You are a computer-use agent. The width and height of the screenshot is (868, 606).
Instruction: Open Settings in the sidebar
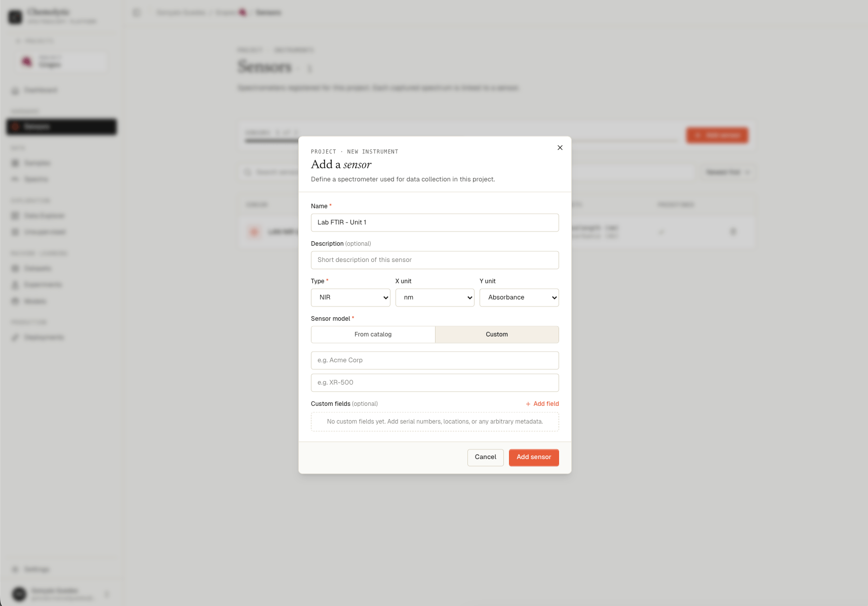pos(61,570)
